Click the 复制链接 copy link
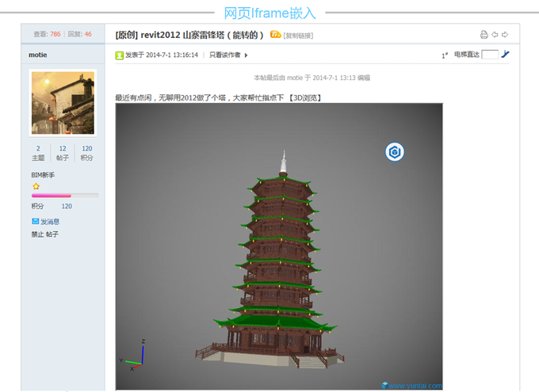The width and height of the screenshot is (539, 392). click(297, 35)
